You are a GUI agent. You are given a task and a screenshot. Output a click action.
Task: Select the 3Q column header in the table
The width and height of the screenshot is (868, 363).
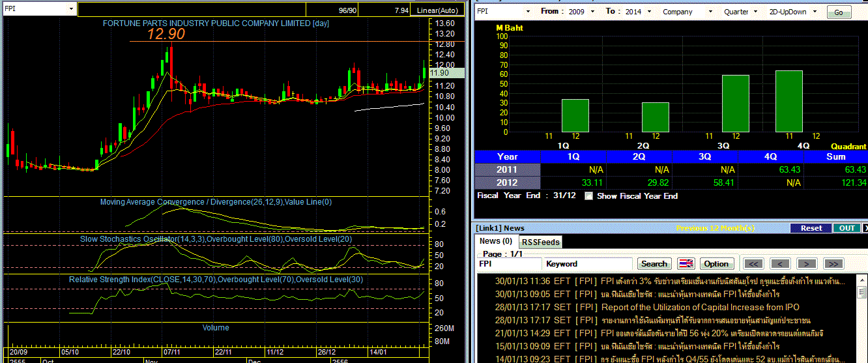point(705,156)
